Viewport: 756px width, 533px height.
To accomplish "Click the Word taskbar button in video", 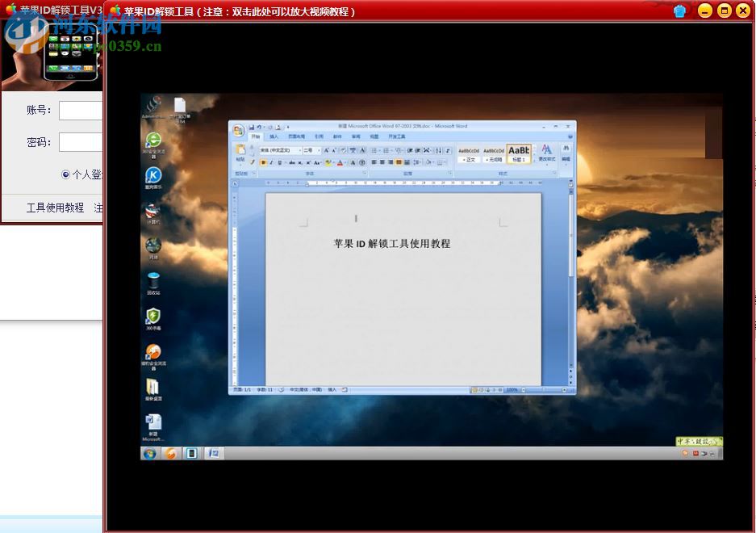I will point(213,453).
